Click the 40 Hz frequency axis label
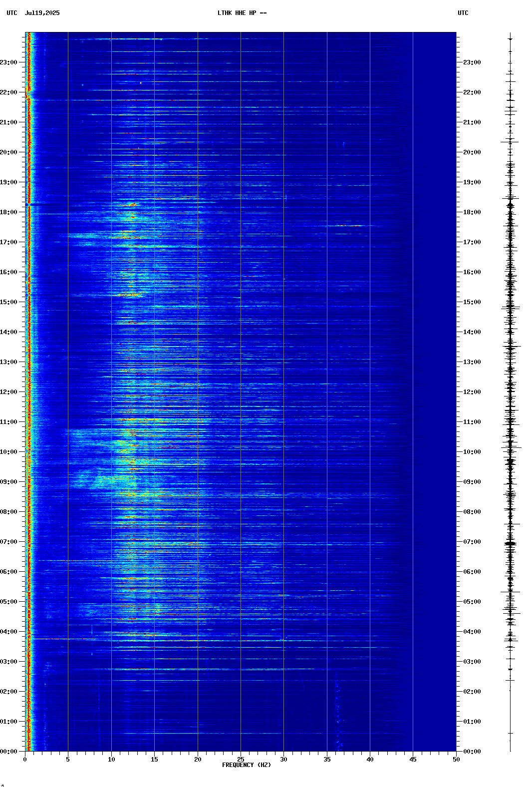The image size is (532, 791). (x=370, y=760)
